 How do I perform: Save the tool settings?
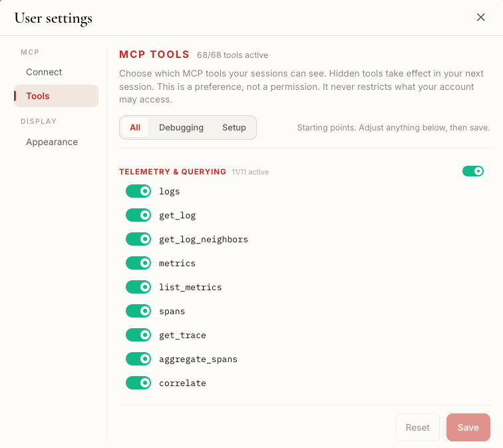coord(468,427)
